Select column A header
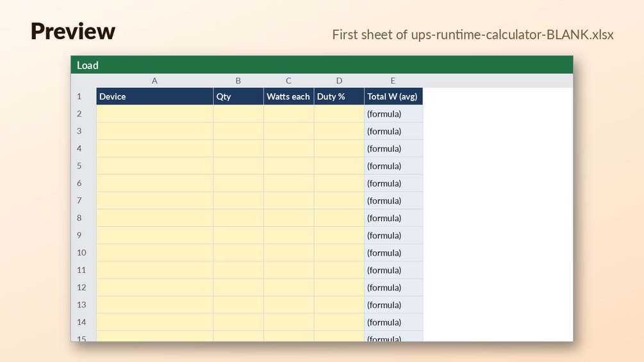The width and height of the screenshot is (644, 362). click(154, 81)
